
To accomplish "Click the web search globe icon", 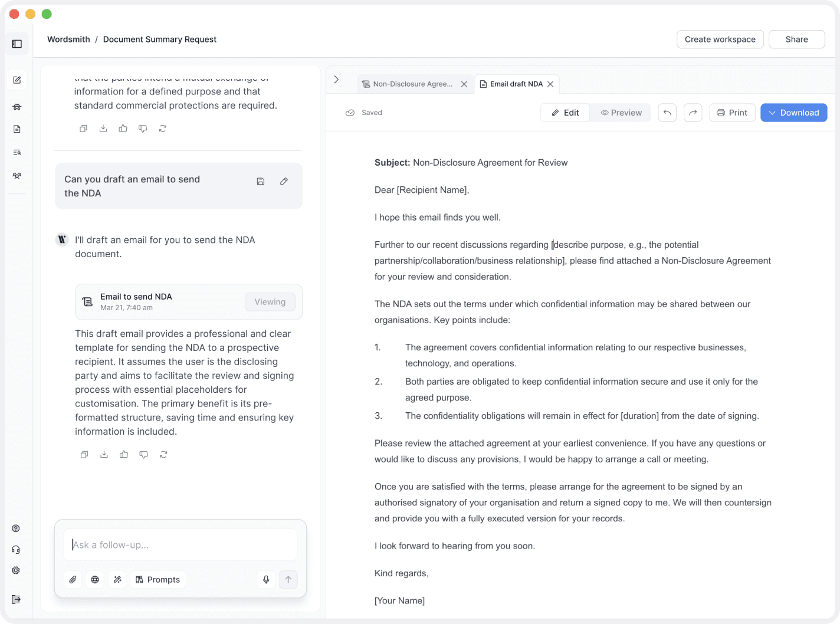I will [95, 580].
